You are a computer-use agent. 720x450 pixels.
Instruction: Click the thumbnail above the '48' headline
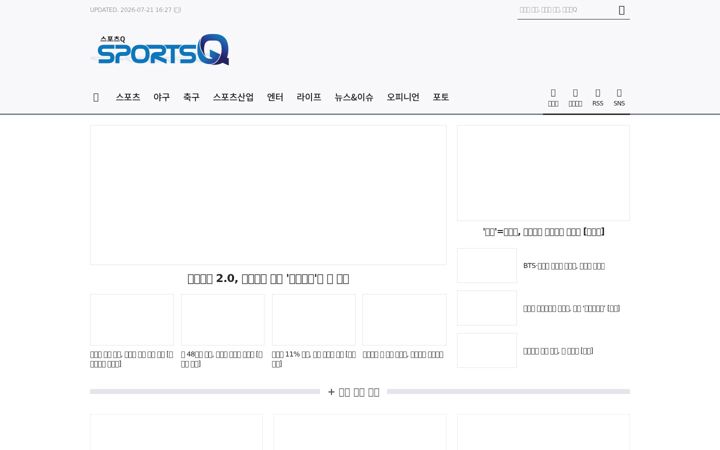(x=223, y=320)
